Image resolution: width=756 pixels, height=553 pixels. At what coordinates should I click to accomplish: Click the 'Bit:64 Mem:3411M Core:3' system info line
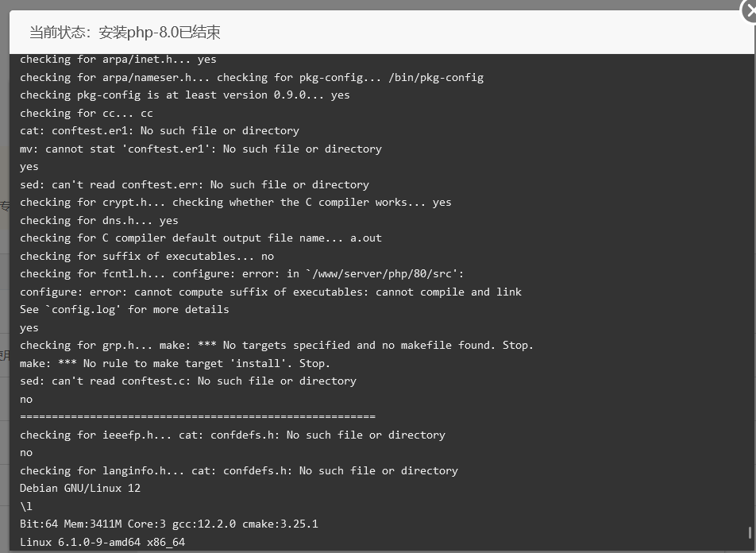pos(168,524)
